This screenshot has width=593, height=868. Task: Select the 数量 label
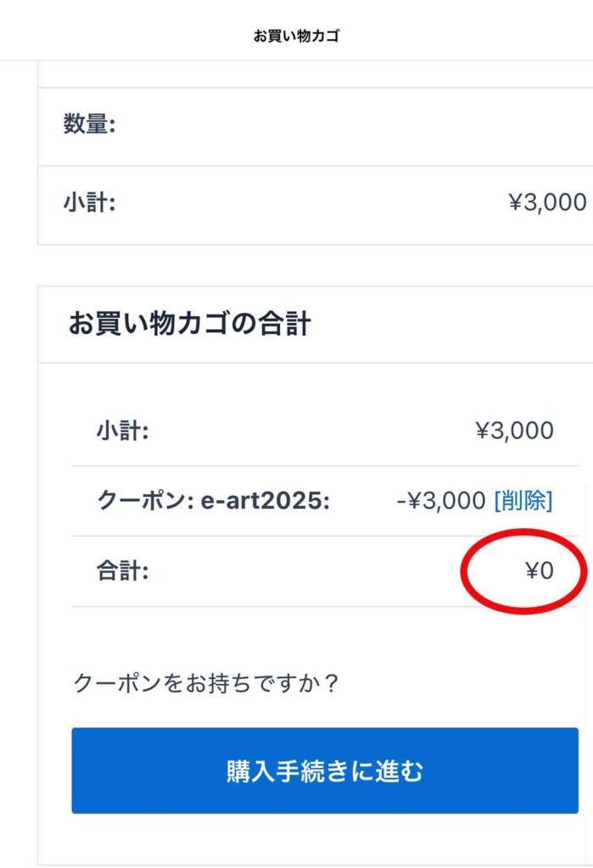click(x=89, y=125)
